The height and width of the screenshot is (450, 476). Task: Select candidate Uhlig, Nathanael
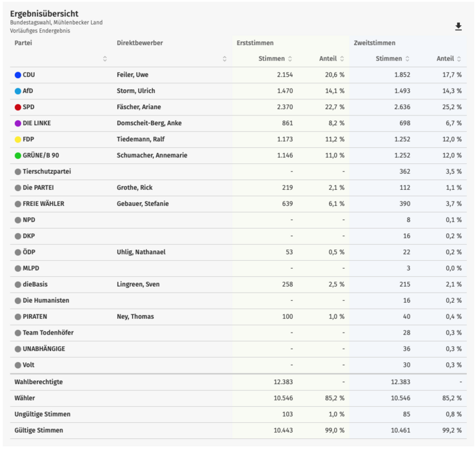pyautogui.click(x=141, y=252)
